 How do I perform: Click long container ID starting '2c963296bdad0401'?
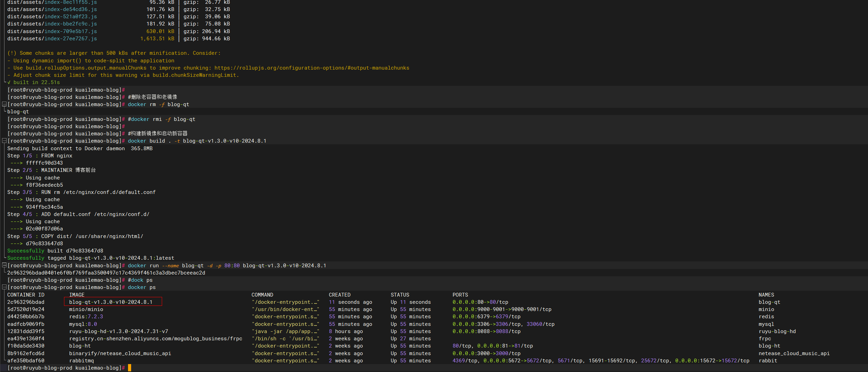[x=106, y=273]
